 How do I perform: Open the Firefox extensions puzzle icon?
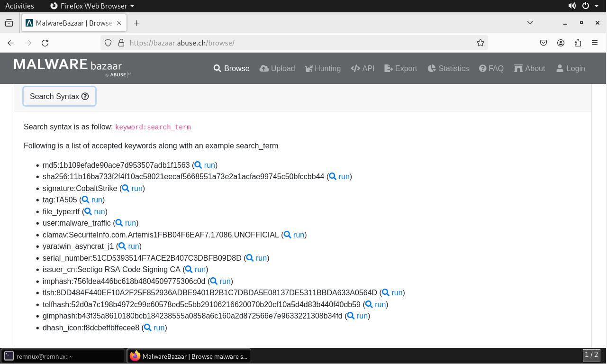578,43
